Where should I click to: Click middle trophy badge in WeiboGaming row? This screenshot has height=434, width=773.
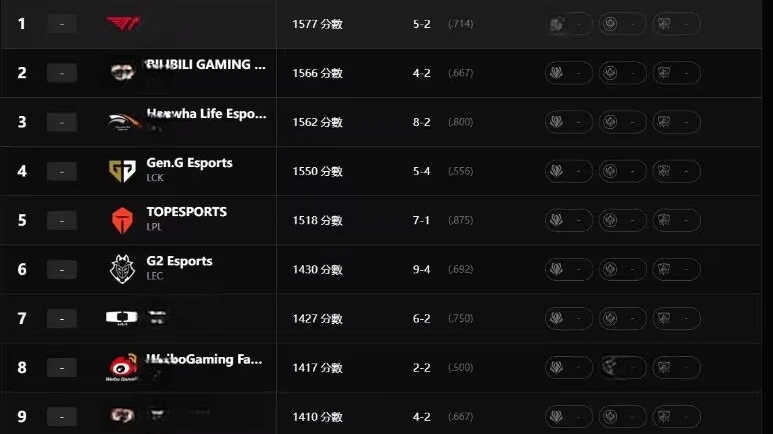coord(623,367)
